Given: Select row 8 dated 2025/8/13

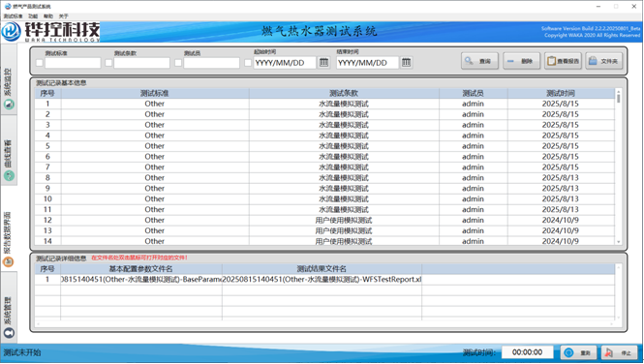Looking at the screenshot, I should point(324,178).
